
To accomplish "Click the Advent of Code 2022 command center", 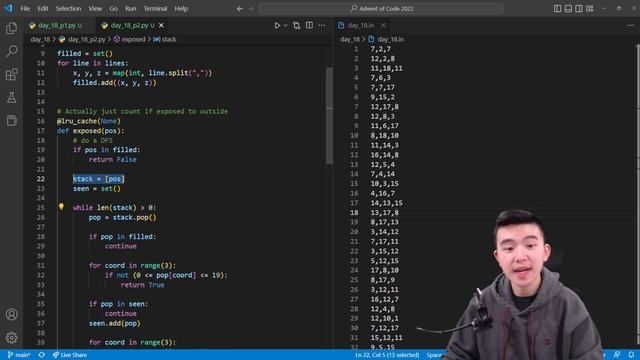I will tap(381, 9).
